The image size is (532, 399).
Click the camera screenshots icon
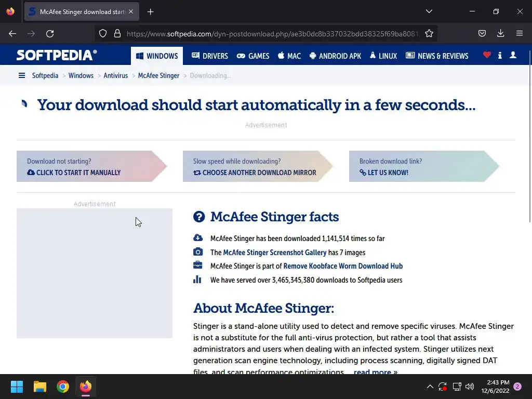click(x=198, y=252)
